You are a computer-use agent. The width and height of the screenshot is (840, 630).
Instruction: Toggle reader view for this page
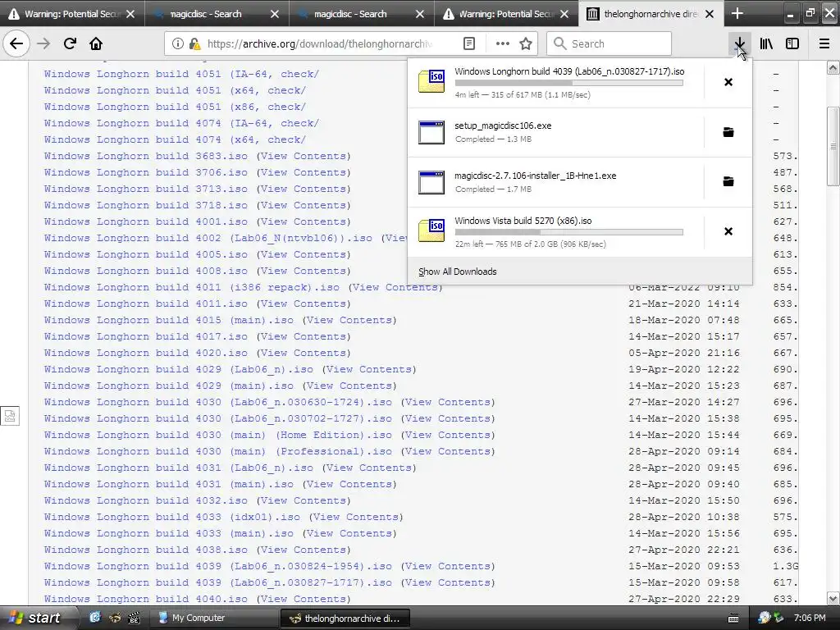click(468, 44)
